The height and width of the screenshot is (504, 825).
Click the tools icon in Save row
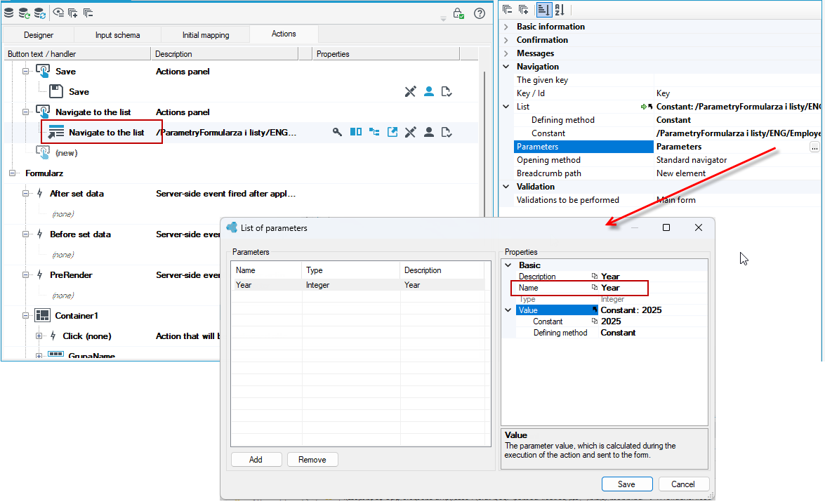pyautogui.click(x=411, y=91)
